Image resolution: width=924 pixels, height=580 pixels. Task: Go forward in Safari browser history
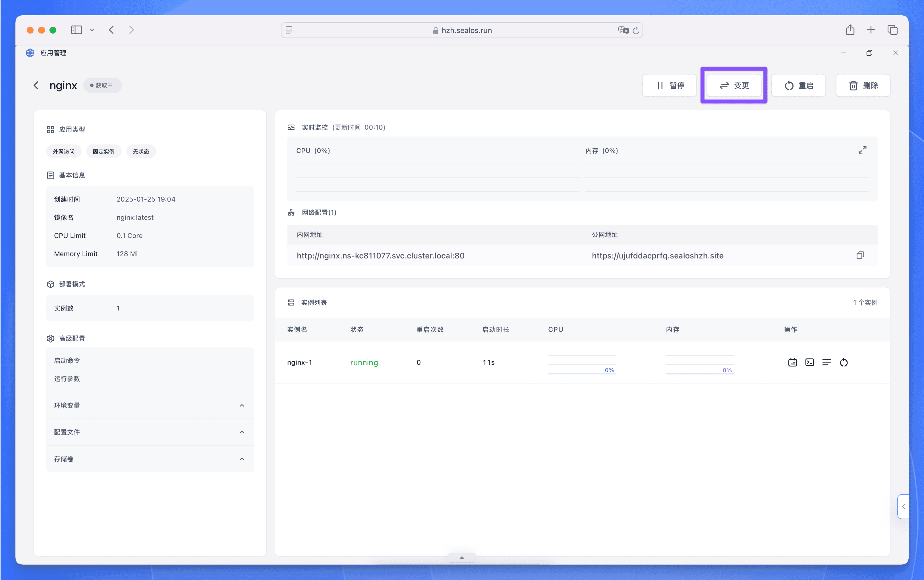(x=132, y=30)
